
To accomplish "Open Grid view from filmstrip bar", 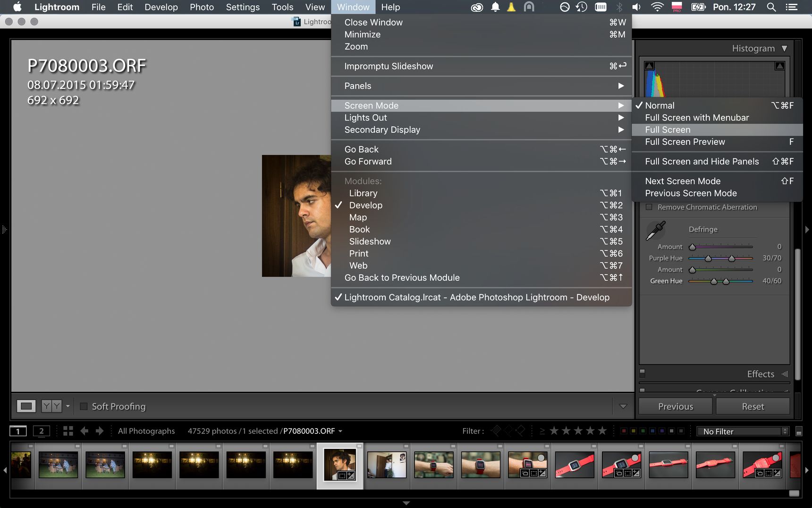I will tap(68, 431).
